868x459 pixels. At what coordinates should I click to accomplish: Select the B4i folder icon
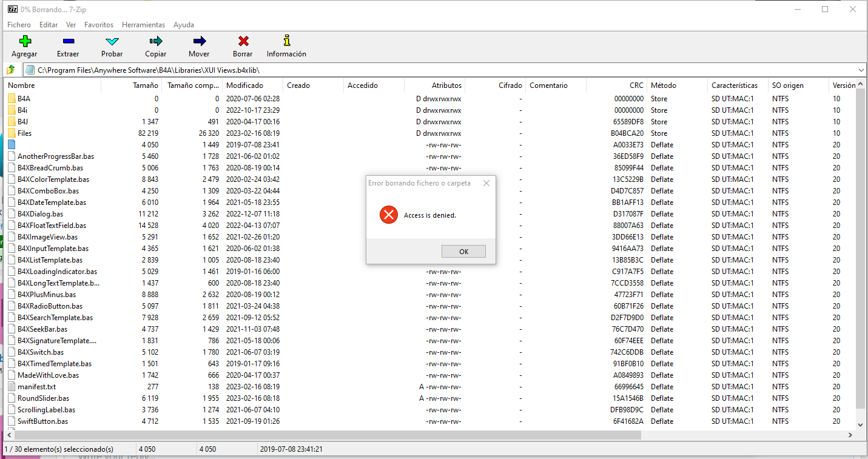pyautogui.click(x=12, y=110)
